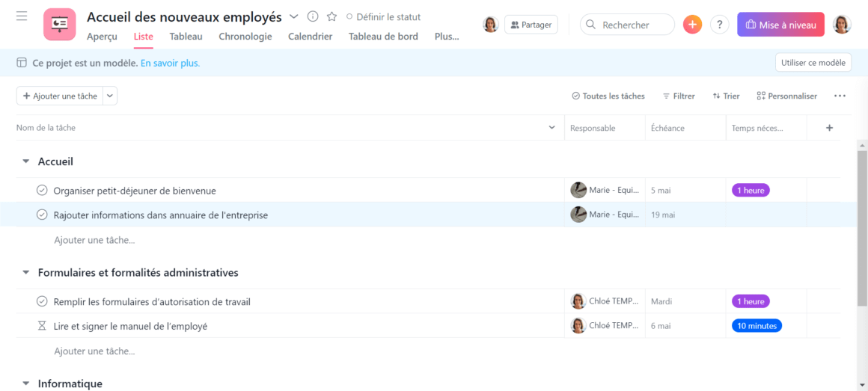Click the Rechercher search field
Viewport: 868px width, 391px height.
[x=627, y=25]
